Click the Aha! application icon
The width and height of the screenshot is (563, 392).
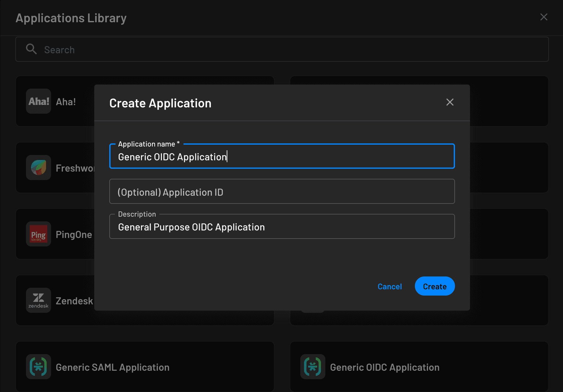[38, 101]
